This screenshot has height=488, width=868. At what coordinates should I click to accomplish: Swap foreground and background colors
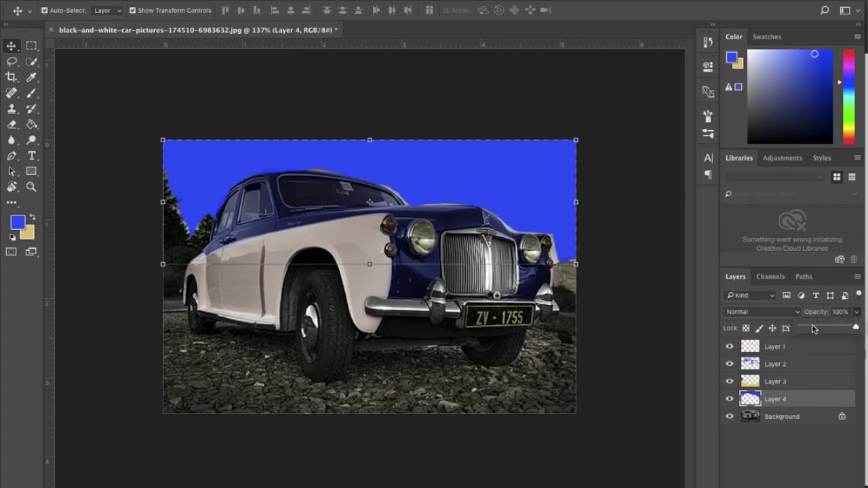(31, 218)
